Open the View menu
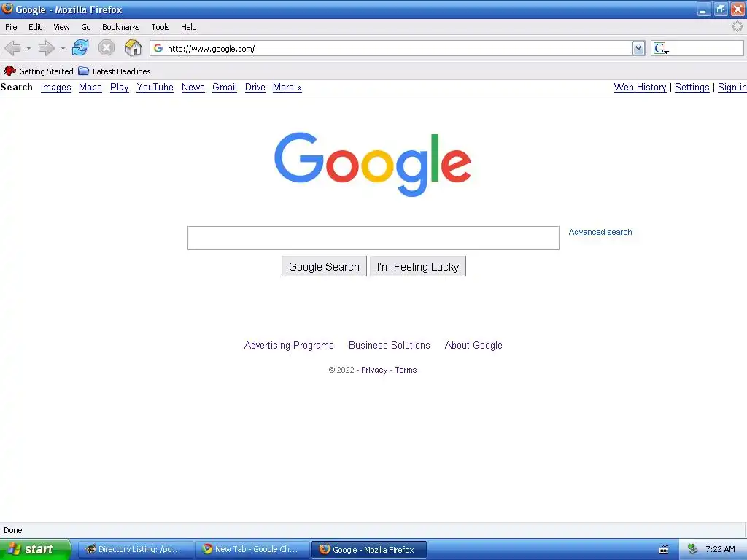 (x=61, y=27)
